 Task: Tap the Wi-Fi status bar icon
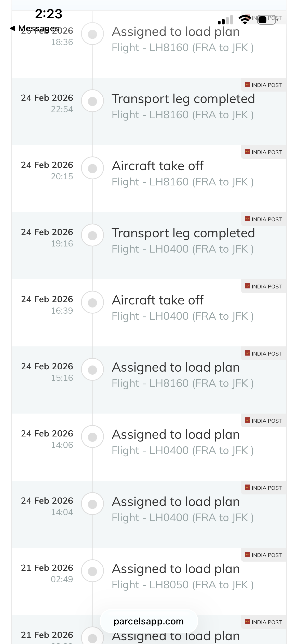click(x=245, y=20)
